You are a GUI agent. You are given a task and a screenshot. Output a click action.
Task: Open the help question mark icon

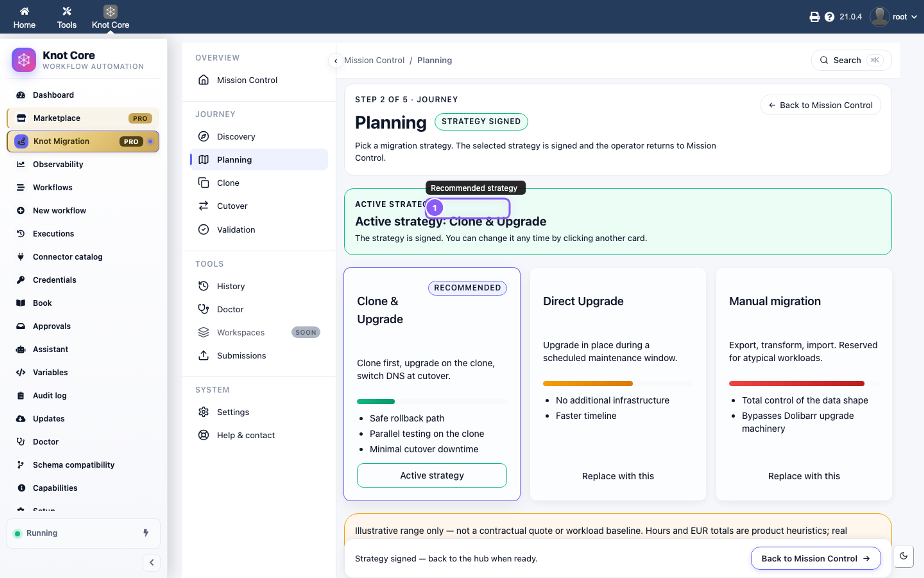(x=829, y=17)
